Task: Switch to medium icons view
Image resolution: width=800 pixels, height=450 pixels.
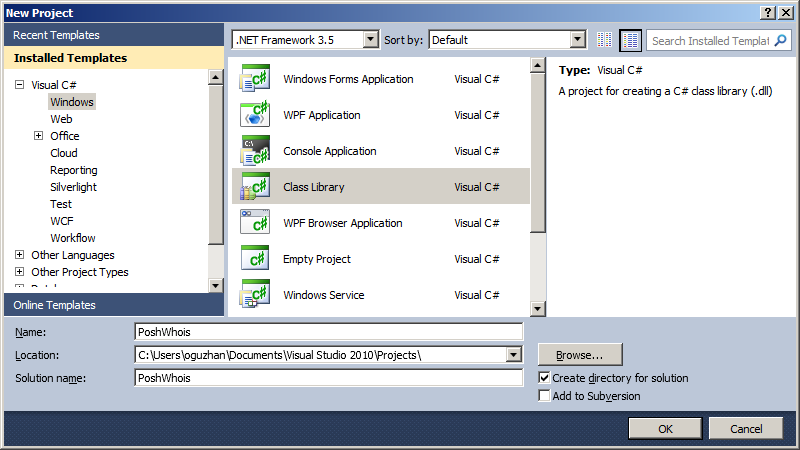Action: click(630, 40)
